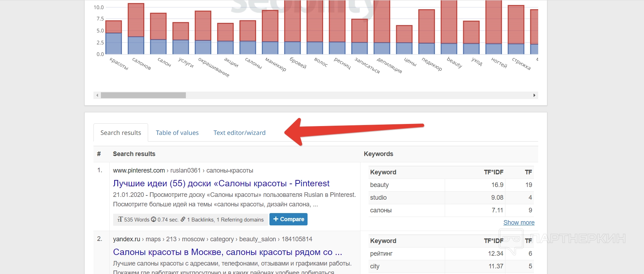Image resolution: width=644 pixels, height=274 pixels.
Task: Open the Text editor/wizard tab
Action: [x=239, y=133]
